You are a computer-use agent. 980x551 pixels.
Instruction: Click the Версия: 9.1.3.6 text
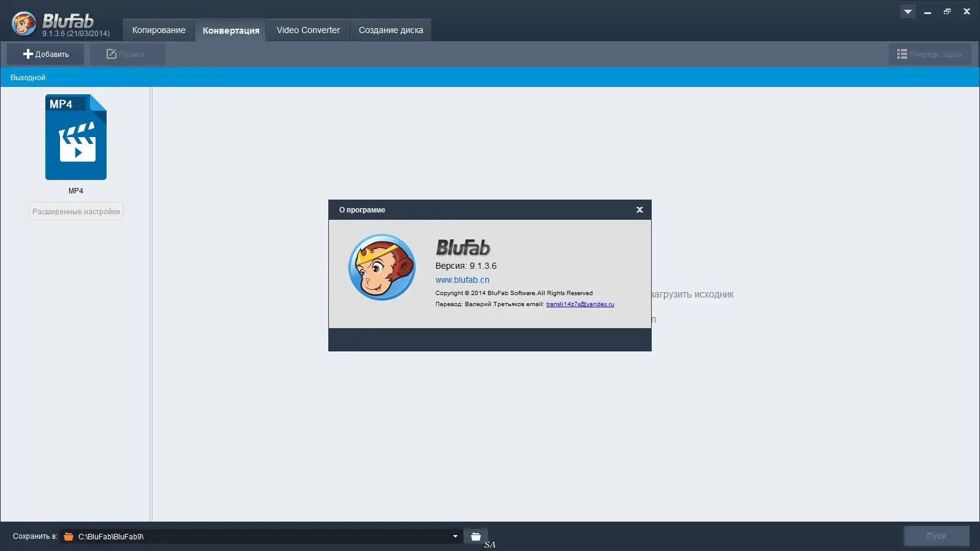(466, 266)
